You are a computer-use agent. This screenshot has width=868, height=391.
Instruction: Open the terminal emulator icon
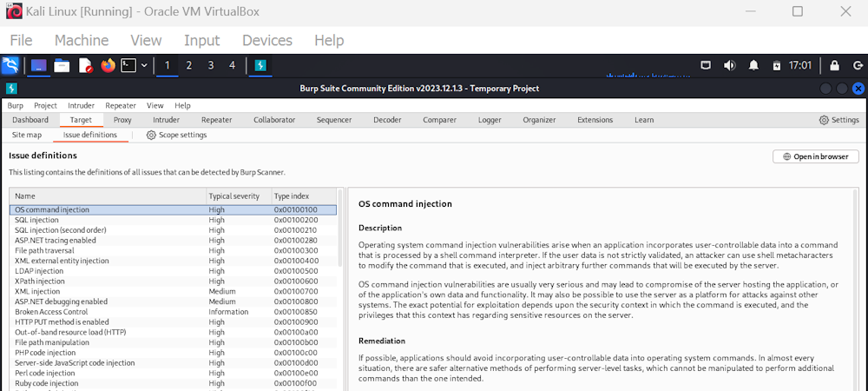(x=129, y=65)
